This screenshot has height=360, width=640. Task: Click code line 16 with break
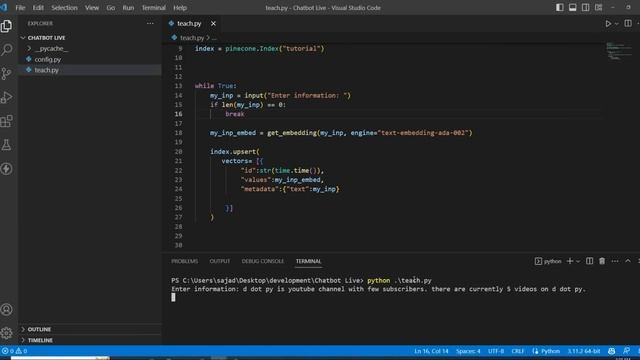click(235, 114)
